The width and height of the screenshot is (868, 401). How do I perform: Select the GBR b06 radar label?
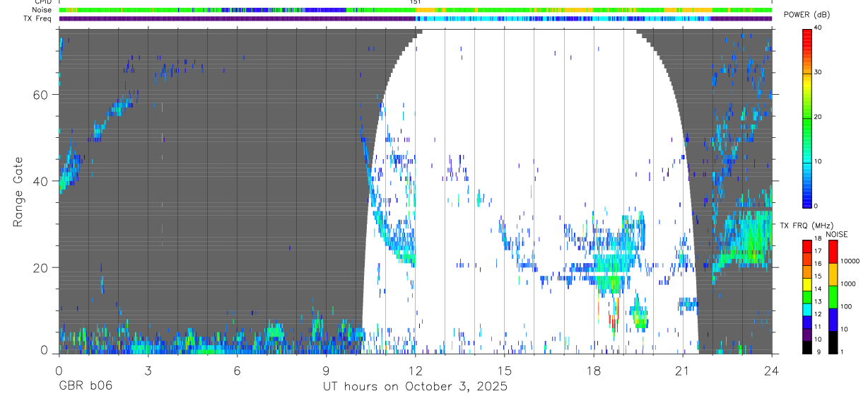click(x=86, y=386)
